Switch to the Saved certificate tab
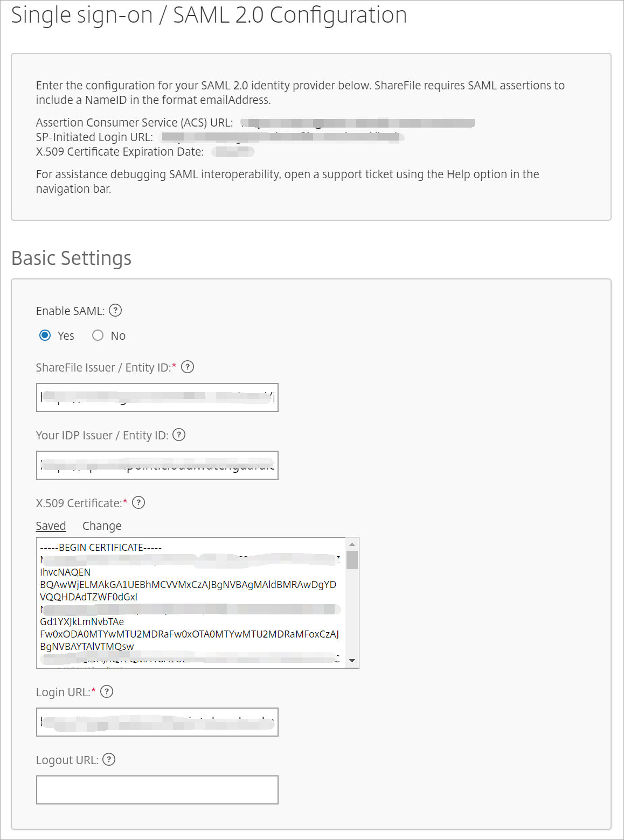Screen dimensions: 624x840 pyautogui.click(x=51, y=526)
